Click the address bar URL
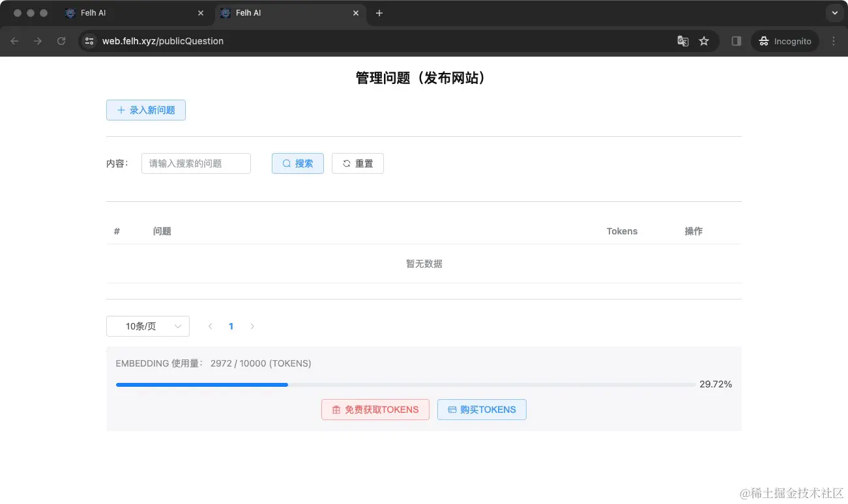Screen dimensions: 848x504 pos(163,41)
